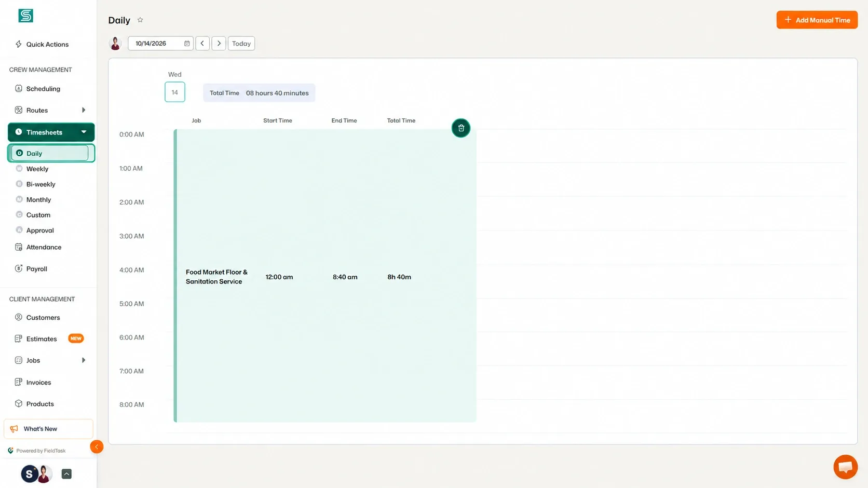Viewport: 868px width, 488px height.
Task: Click the Routes map icon
Action: pos(19,110)
